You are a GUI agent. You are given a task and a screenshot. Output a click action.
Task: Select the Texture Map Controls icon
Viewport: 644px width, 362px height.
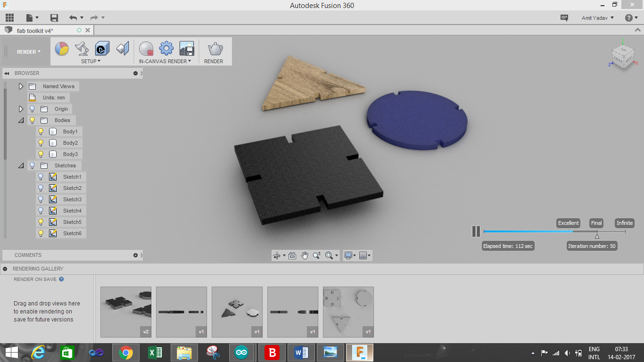pyautogui.click(x=123, y=48)
